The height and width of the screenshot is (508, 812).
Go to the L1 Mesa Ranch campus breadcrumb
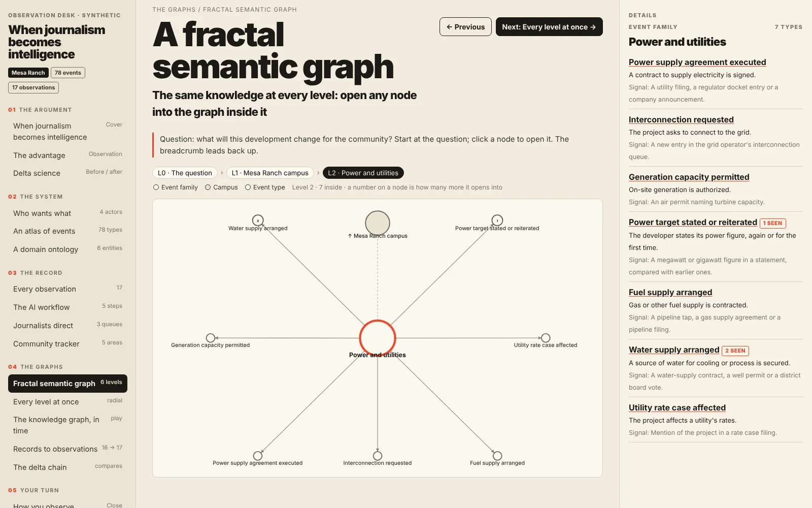[270, 173]
